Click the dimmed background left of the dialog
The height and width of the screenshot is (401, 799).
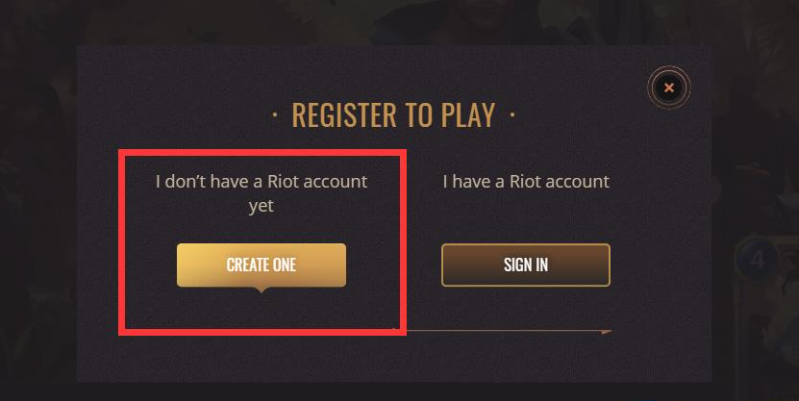point(38,200)
